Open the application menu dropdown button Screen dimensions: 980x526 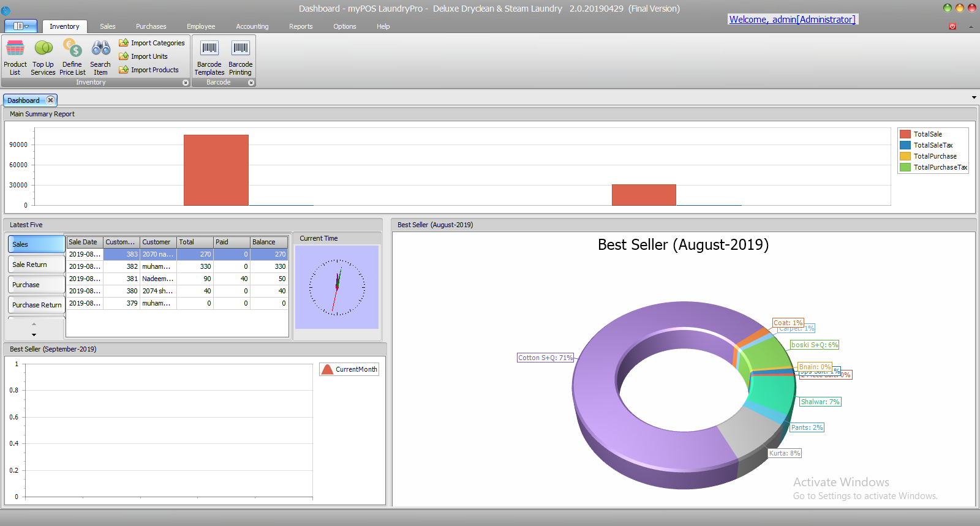(x=21, y=26)
